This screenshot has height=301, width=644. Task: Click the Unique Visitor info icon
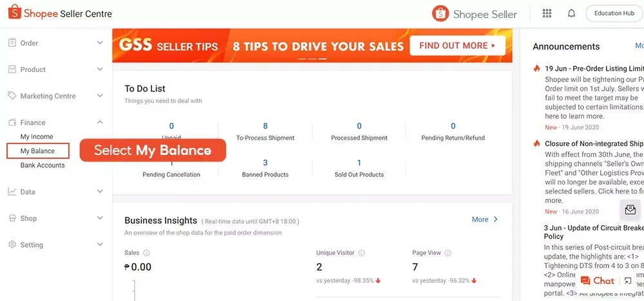point(362,253)
